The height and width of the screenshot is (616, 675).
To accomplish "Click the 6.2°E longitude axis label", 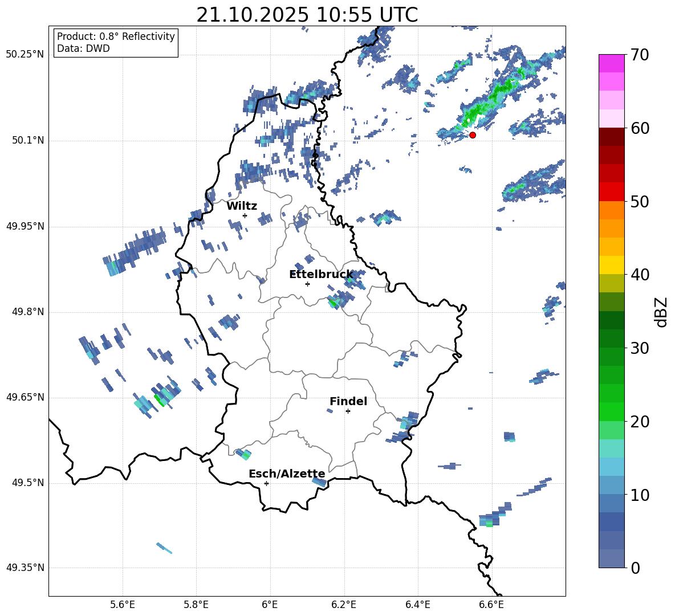I will coord(344,605).
